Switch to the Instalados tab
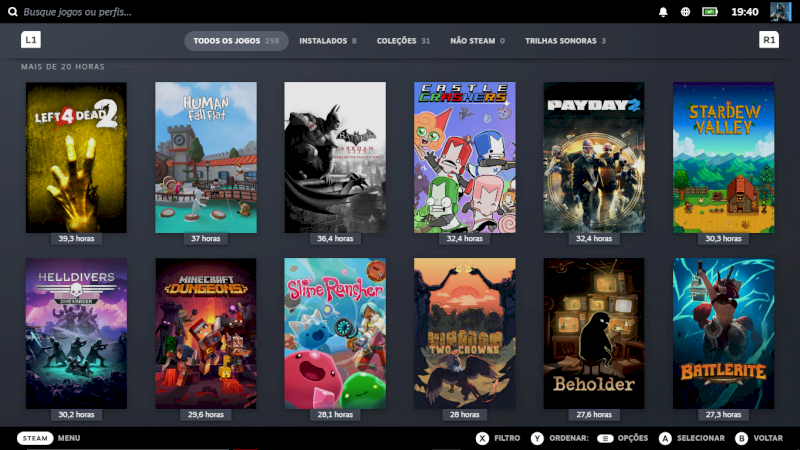This screenshot has height=450, width=800. 328,41
